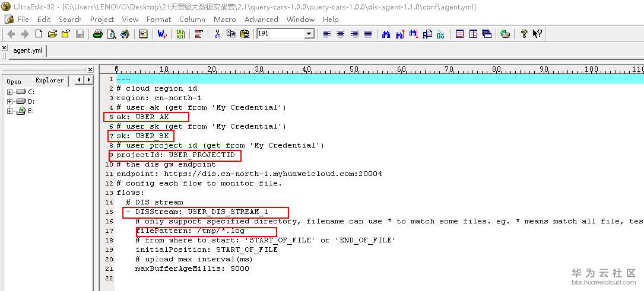Open the Help menu
Viewport: 644px width, 291px height.
click(x=331, y=20)
